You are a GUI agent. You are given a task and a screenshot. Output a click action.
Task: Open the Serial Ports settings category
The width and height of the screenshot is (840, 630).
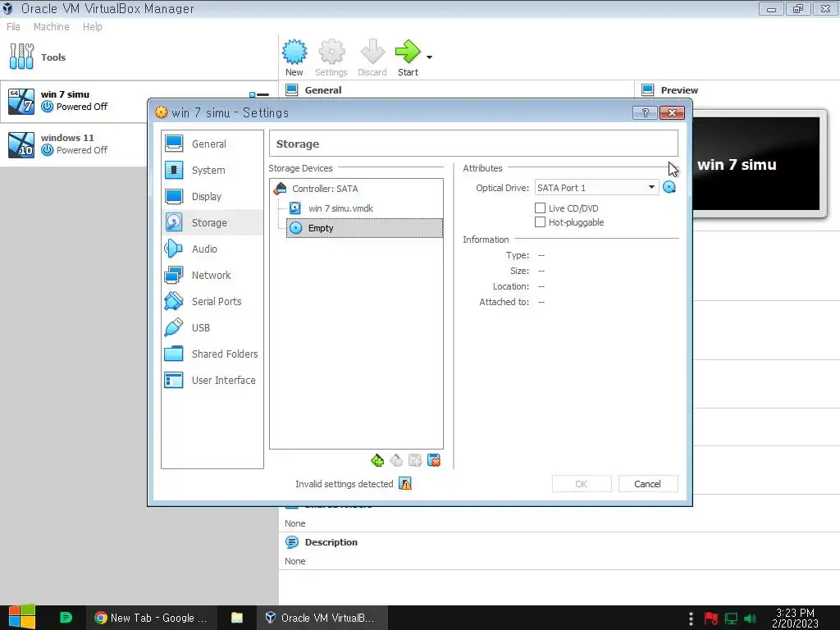[x=212, y=301]
